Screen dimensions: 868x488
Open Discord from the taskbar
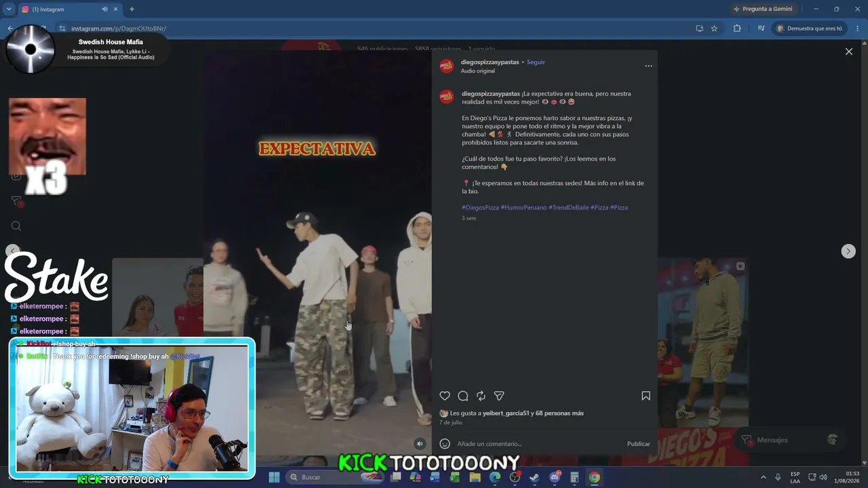click(x=555, y=477)
